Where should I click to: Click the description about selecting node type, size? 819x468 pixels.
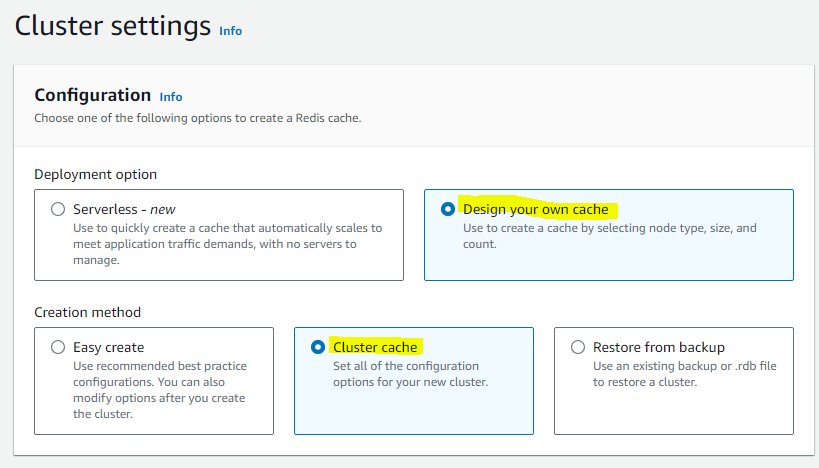coord(610,236)
